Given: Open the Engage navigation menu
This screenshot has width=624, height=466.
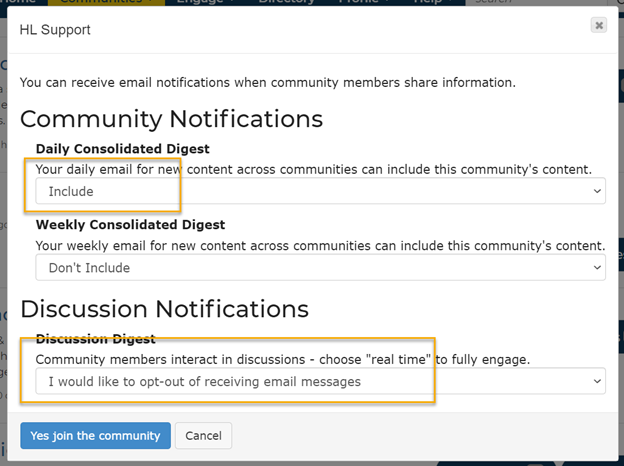Looking at the screenshot, I should click(x=198, y=3).
